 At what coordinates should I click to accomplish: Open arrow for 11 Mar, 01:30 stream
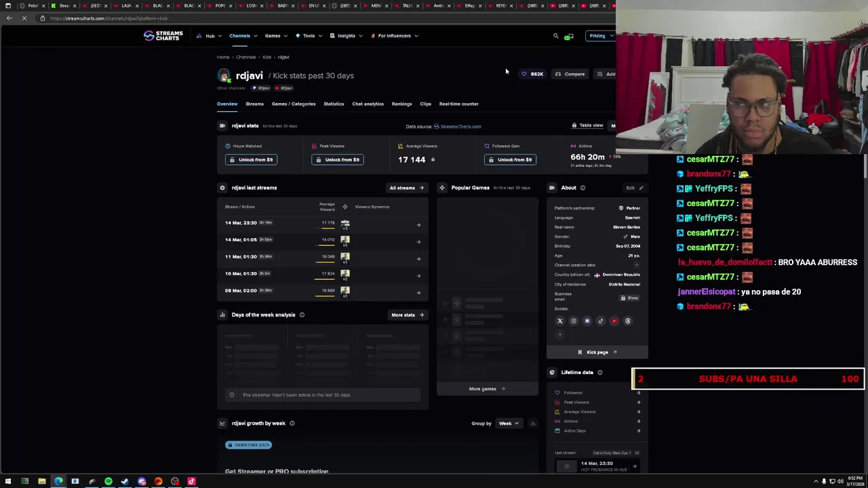(418, 258)
